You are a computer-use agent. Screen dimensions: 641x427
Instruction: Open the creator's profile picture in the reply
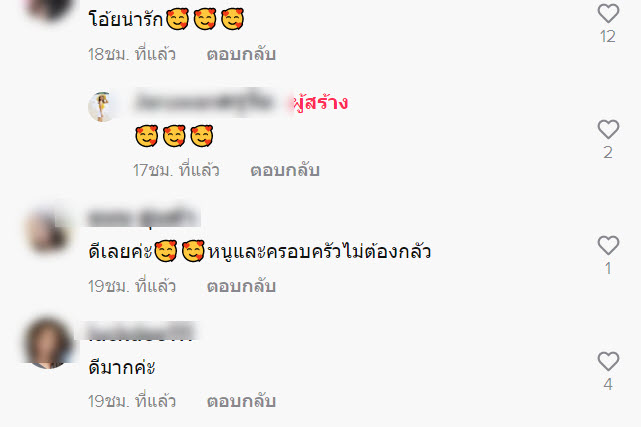[x=101, y=107]
